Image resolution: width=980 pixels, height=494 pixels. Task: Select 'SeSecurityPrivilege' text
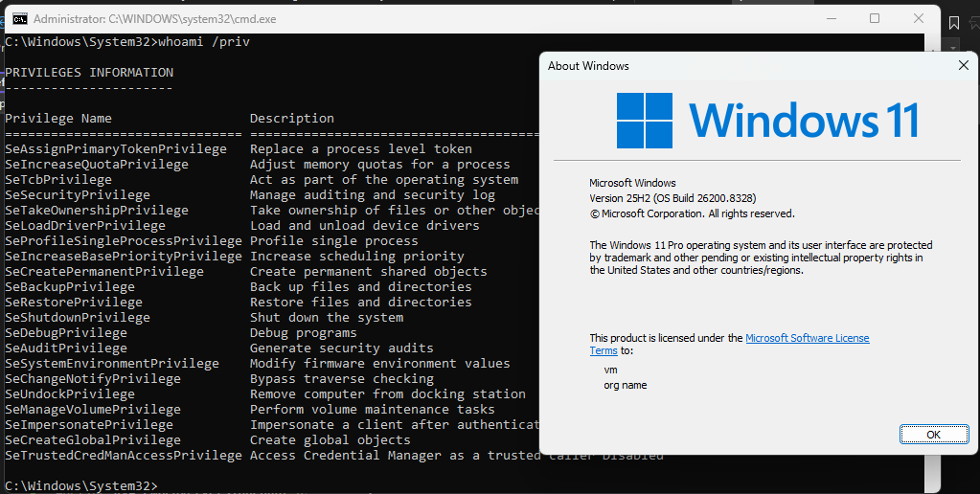(78, 195)
